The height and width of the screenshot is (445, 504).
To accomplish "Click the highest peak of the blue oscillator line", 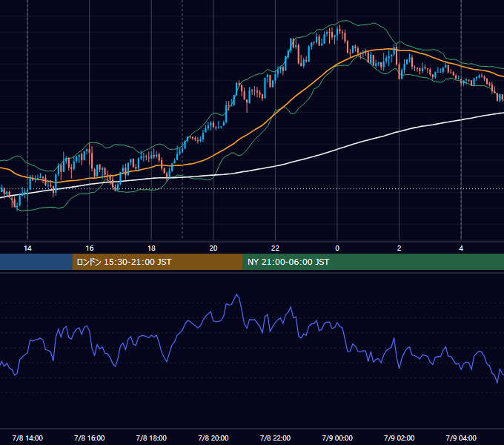I will click(237, 294).
